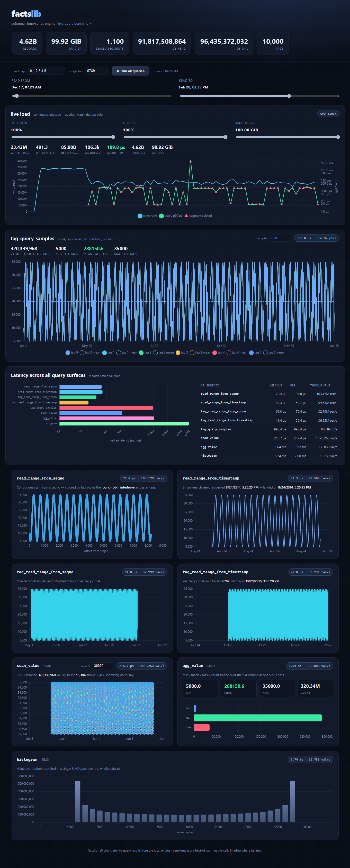The height and width of the screenshot is (868, 350).
Task: Click the 1.04 ms · 308.88B val/s badge
Action: click(x=309, y=666)
